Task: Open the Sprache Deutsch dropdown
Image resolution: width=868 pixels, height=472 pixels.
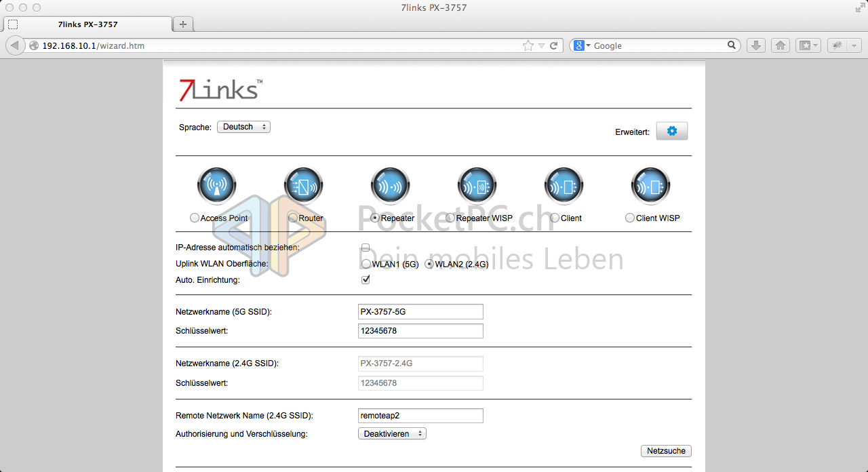Action: pyautogui.click(x=243, y=127)
